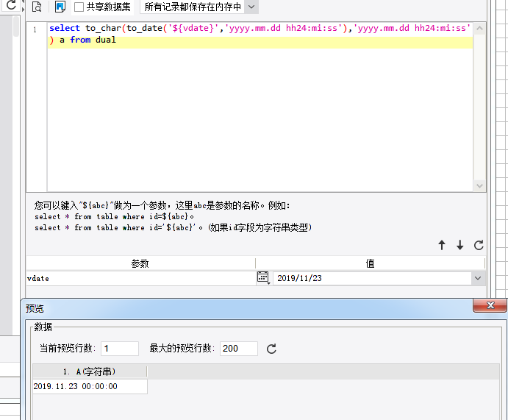Viewport: 508px width, 420px height.
Task: Refresh the preview data
Action: point(271,349)
